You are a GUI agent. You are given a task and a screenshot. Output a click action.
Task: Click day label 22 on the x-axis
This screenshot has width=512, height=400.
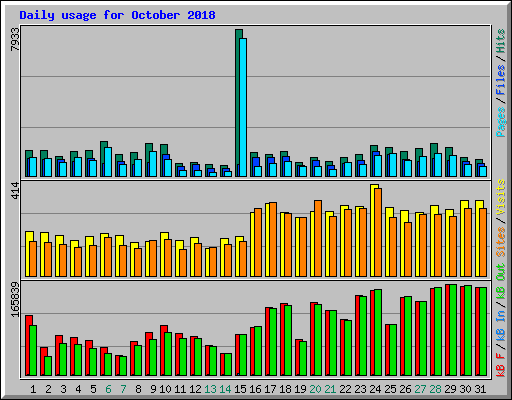pyautogui.click(x=345, y=389)
